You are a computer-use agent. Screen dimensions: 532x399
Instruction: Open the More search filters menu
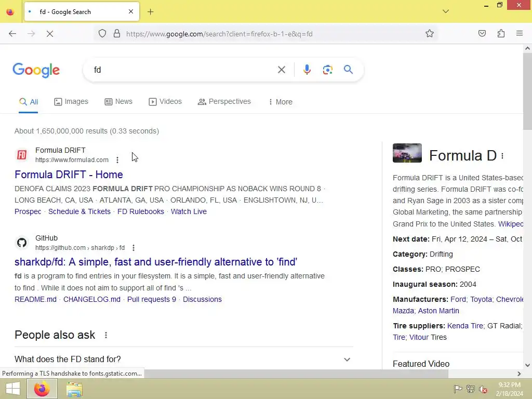281,102
